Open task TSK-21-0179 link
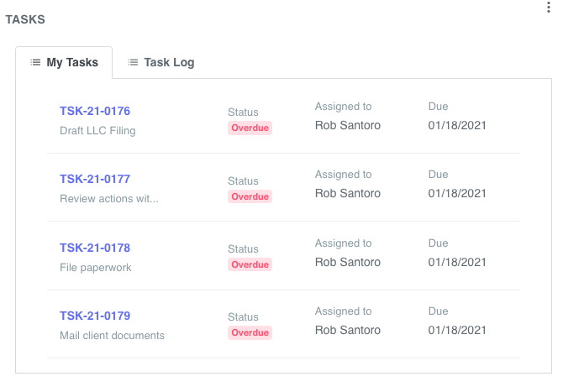The width and height of the screenshot is (563, 392). tap(95, 316)
